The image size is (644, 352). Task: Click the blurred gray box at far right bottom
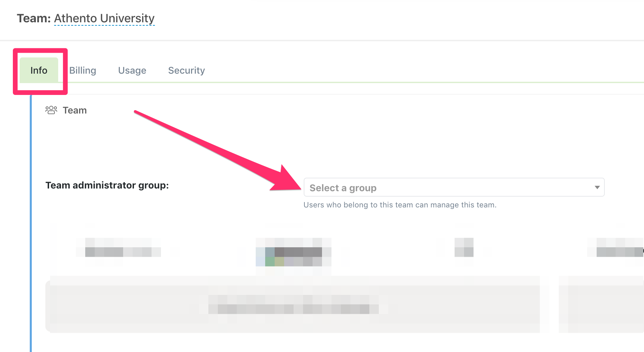click(x=601, y=305)
